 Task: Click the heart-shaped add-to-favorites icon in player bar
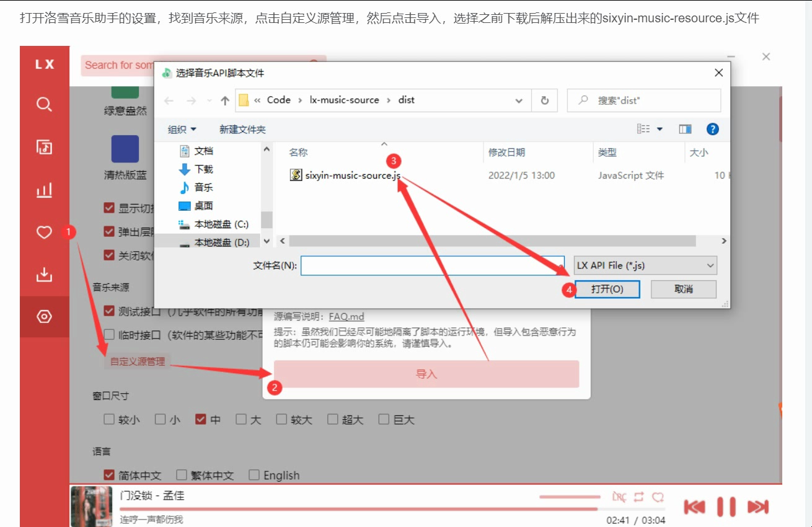pyautogui.click(x=658, y=497)
